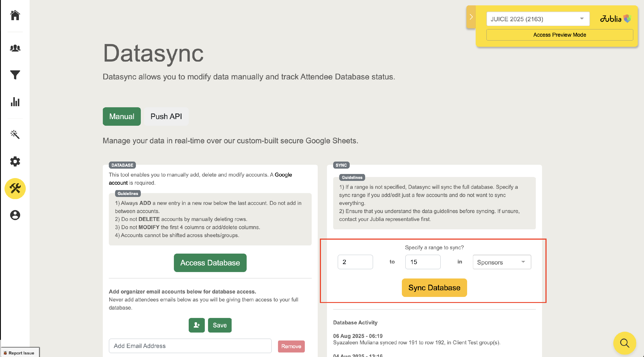Switch to the Push API tab

tap(166, 116)
